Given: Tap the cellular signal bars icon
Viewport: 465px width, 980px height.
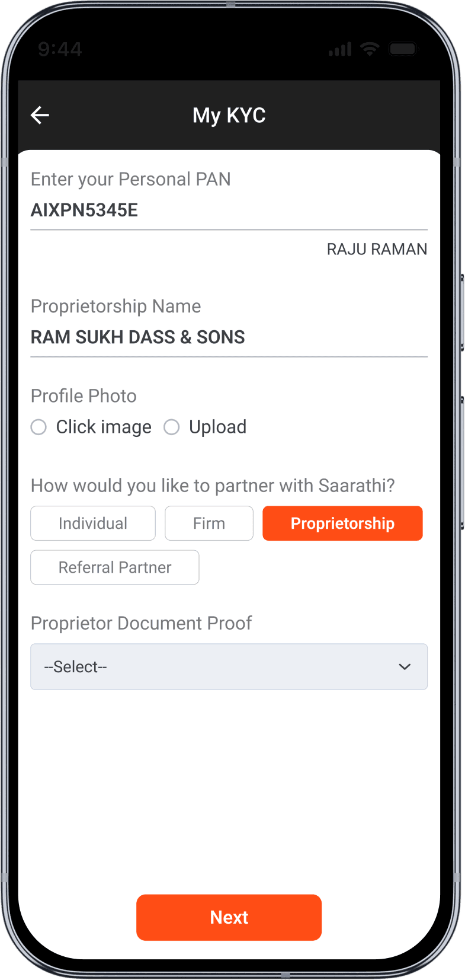Looking at the screenshot, I should point(341,49).
